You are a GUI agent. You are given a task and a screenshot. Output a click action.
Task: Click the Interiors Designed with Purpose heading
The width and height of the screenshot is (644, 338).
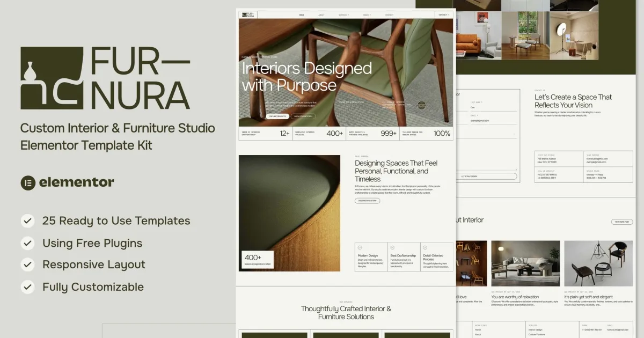[x=306, y=77]
